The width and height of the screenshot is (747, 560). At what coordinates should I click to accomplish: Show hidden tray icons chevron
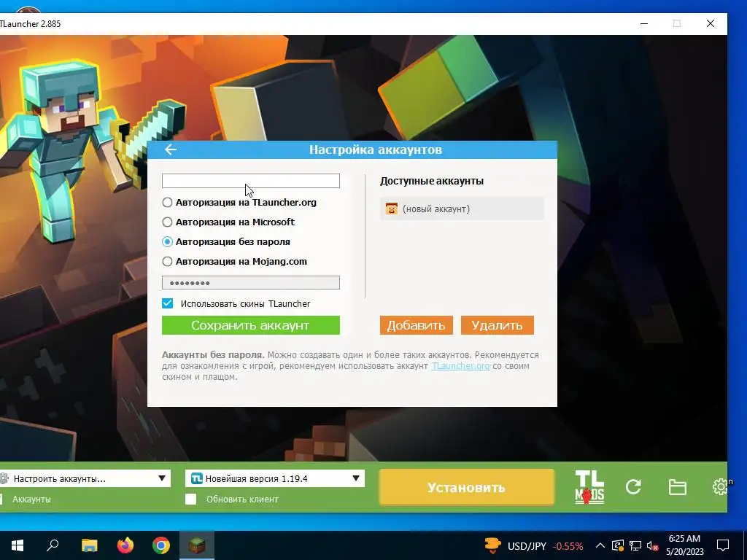pyautogui.click(x=600, y=545)
